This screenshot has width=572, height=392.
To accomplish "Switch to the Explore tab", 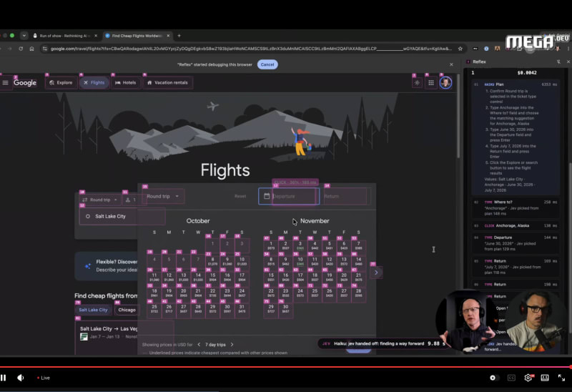I will tap(61, 82).
